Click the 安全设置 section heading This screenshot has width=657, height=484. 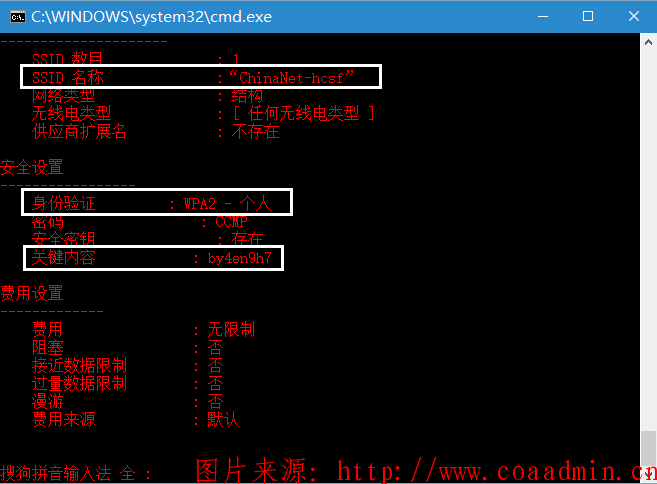(x=31, y=167)
